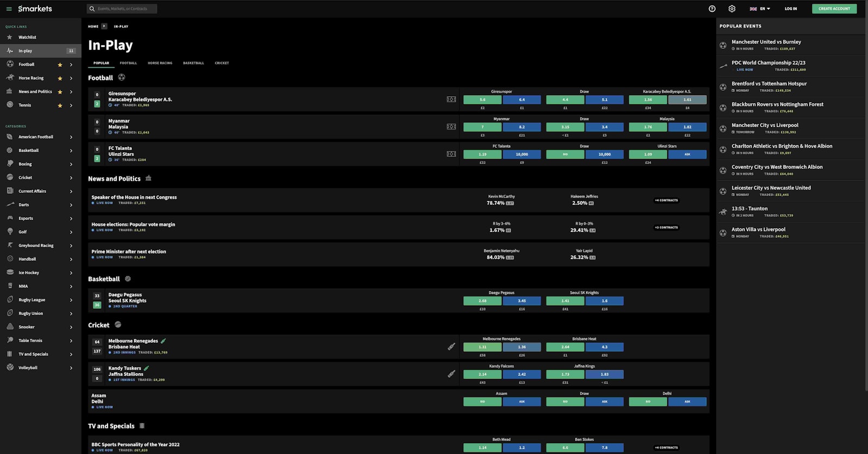Toggle the Horse Racing favorite star
The height and width of the screenshot is (454, 868).
tap(60, 78)
